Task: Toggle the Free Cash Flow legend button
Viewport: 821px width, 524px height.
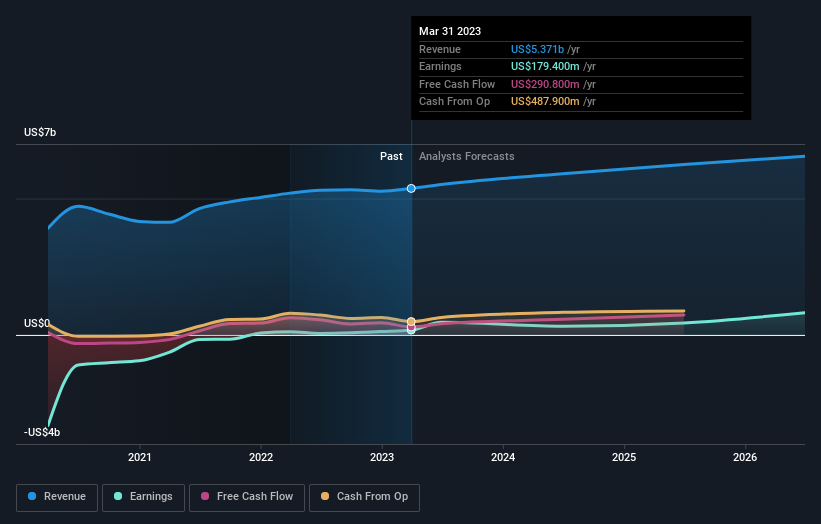Action: pos(247,497)
